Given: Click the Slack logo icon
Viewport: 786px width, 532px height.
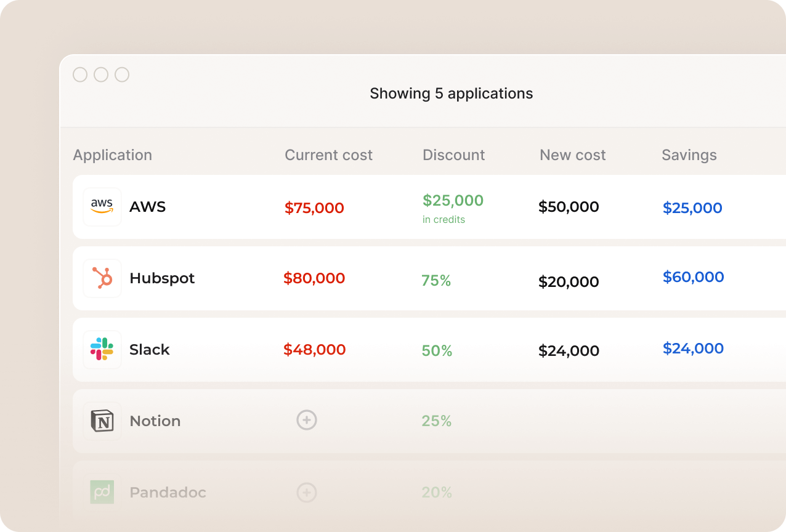Looking at the screenshot, I should [102, 350].
